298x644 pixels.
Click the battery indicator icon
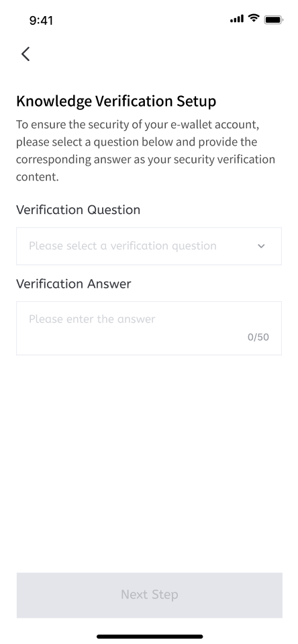pyautogui.click(x=273, y=19)
